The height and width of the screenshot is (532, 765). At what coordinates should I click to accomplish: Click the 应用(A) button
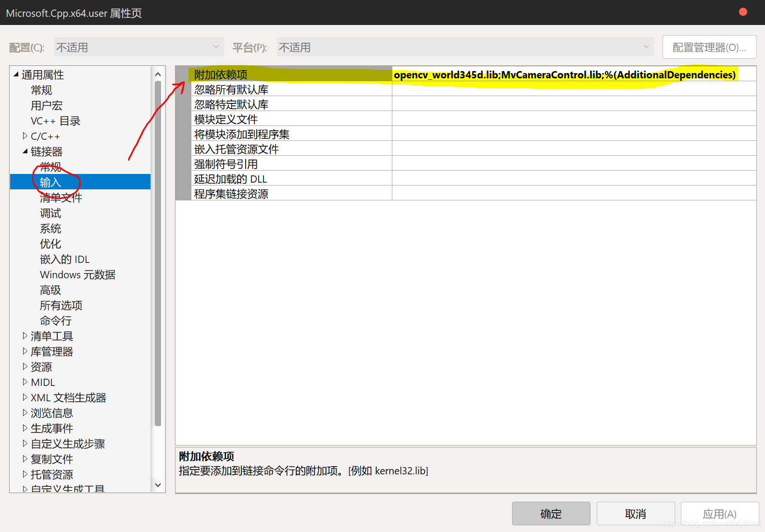(720, 514)
